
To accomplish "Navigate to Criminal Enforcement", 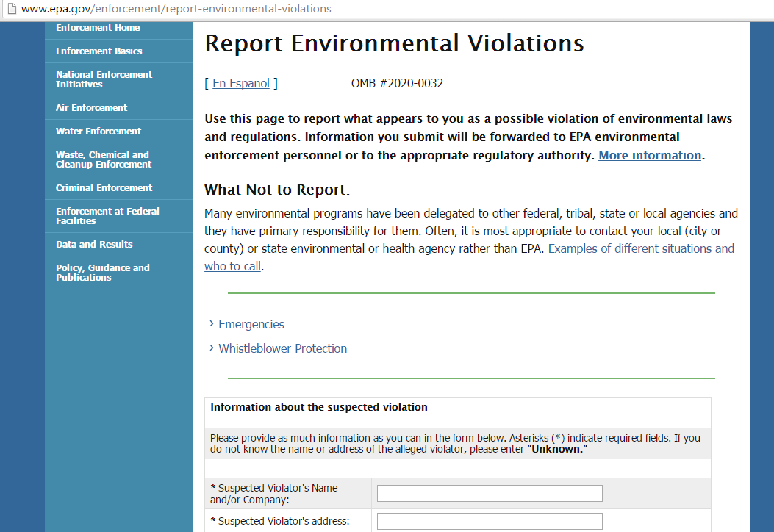I will (x=104, y=188).
